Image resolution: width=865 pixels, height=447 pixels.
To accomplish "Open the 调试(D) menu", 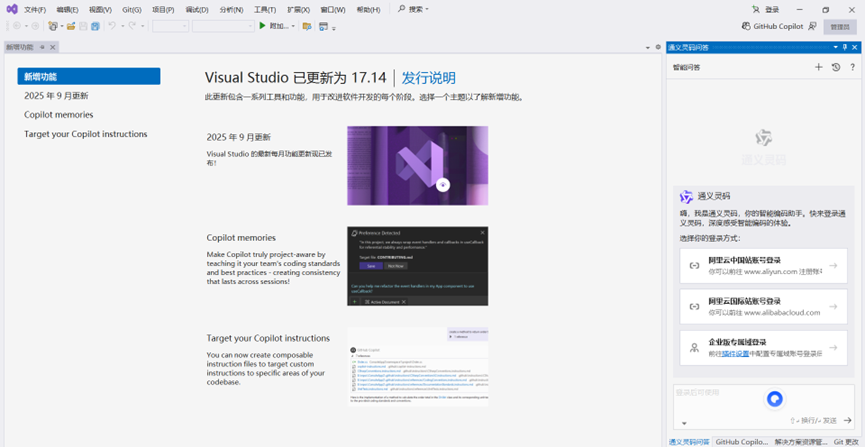I will coord(197,10).
